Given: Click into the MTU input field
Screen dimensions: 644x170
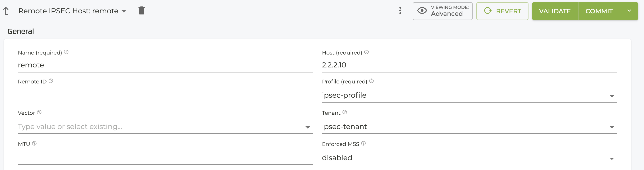Looking at the screenshot, I should pos(165,158).
